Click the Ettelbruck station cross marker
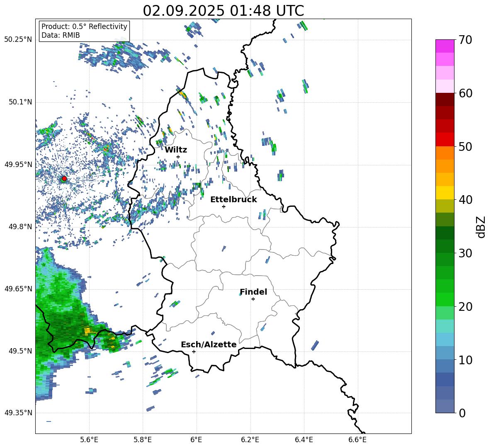The image size is (491, 448). [x=224, y=206]
